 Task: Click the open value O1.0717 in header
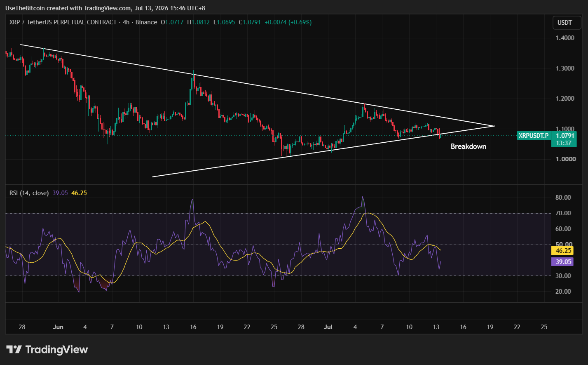pyautogui.click(x=172, y=22)
